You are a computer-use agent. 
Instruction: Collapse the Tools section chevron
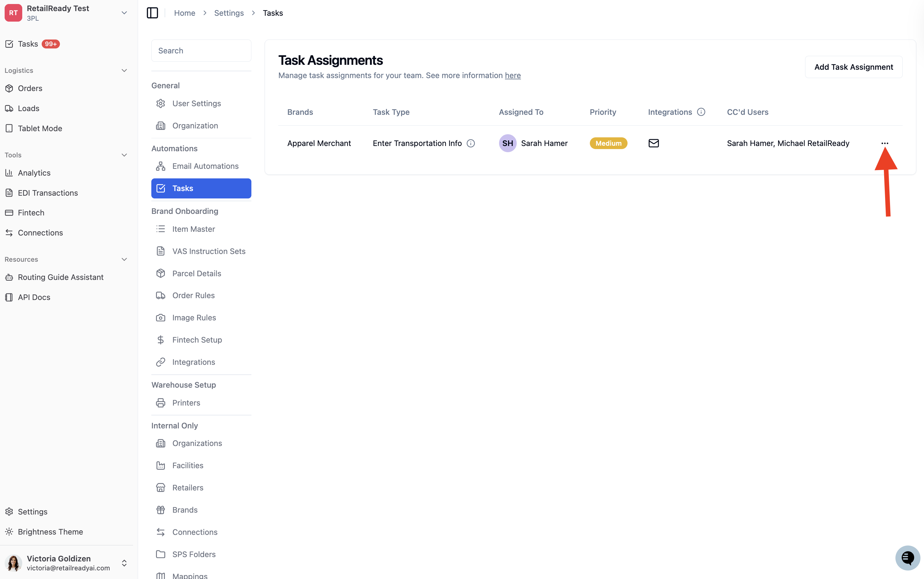click(124, 155)
